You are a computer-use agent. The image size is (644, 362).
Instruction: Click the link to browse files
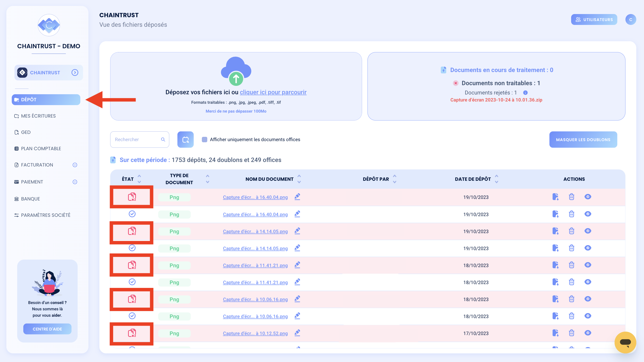(x=273, y=92)
